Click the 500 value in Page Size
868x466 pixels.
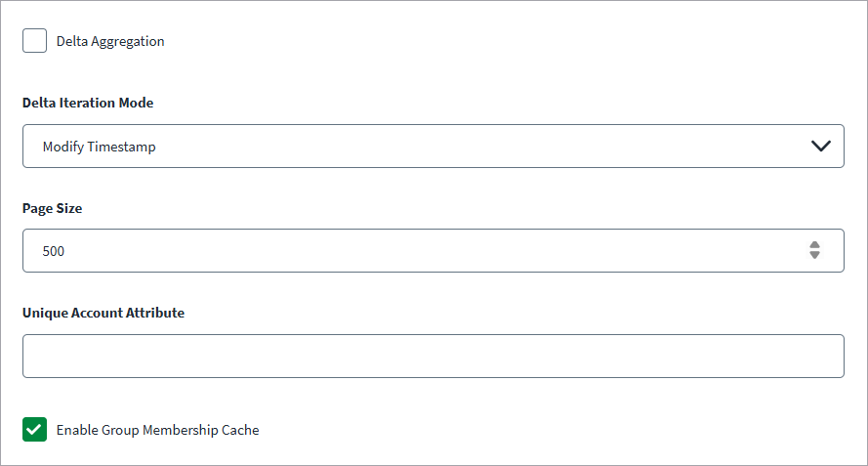[54, 251]
